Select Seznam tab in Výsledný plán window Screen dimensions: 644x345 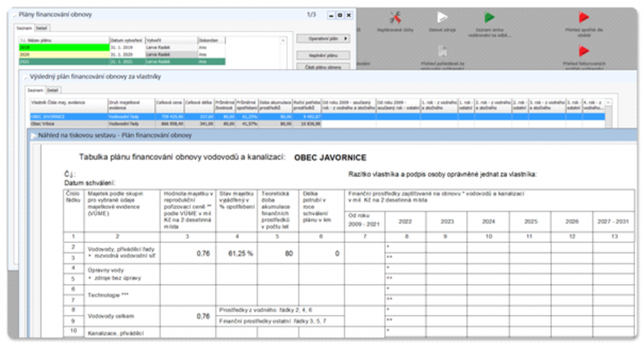tap(35, 90)
